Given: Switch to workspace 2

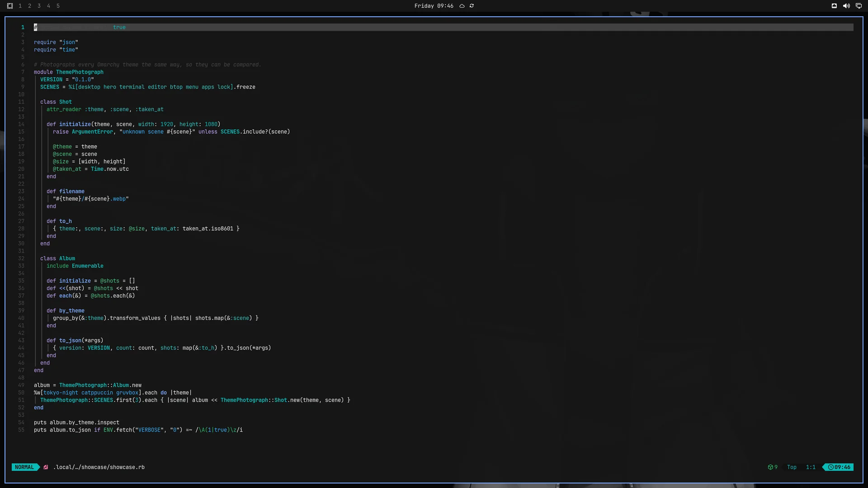Looking at the screenshot, I should 29,6.
